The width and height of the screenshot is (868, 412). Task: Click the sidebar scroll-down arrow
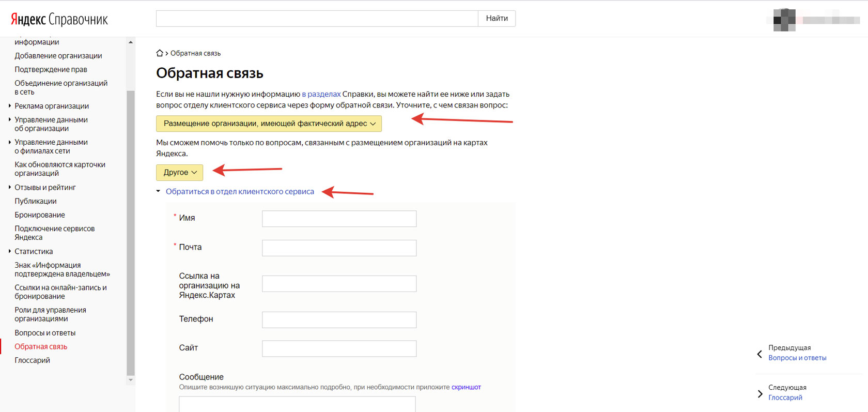tap(131, 380)
